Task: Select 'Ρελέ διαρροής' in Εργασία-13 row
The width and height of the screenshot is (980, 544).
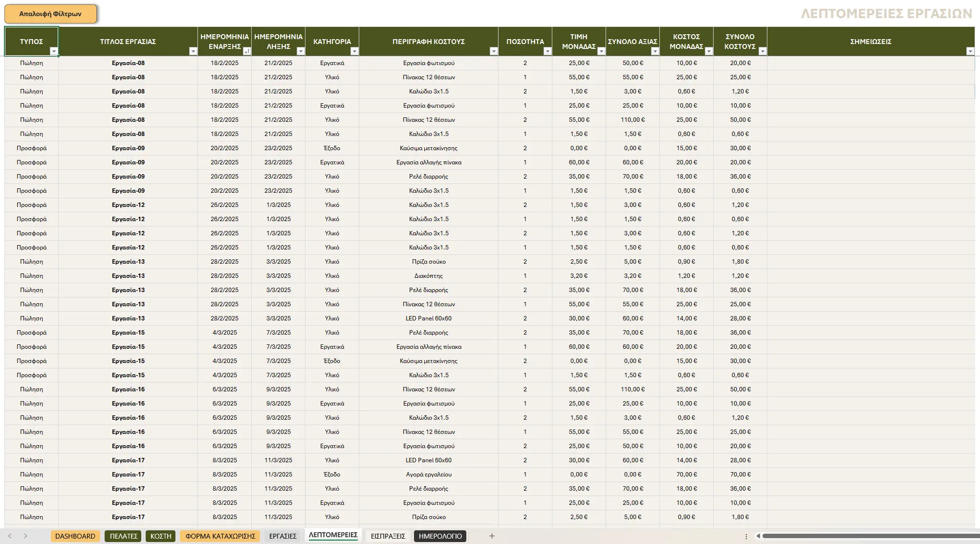Action: (429, 290)
